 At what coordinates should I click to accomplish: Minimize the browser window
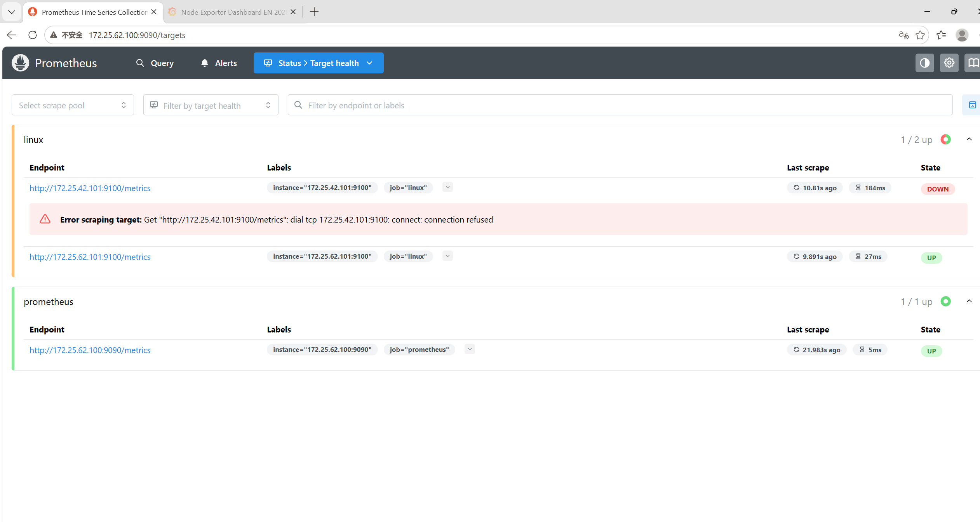927,12
